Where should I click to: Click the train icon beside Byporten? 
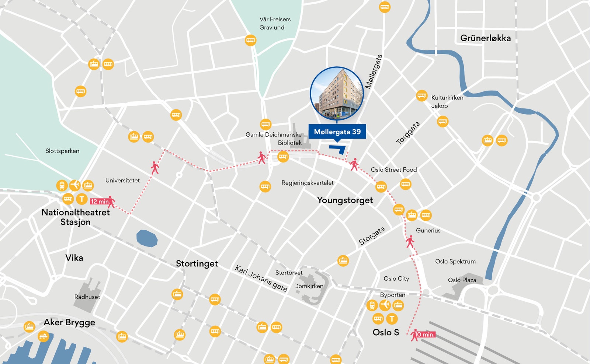pyautogui.click(x=372, y=305)
